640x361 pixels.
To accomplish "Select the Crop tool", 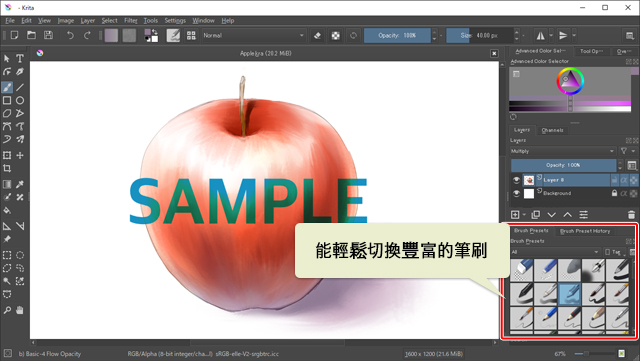I will pos(7,168).
